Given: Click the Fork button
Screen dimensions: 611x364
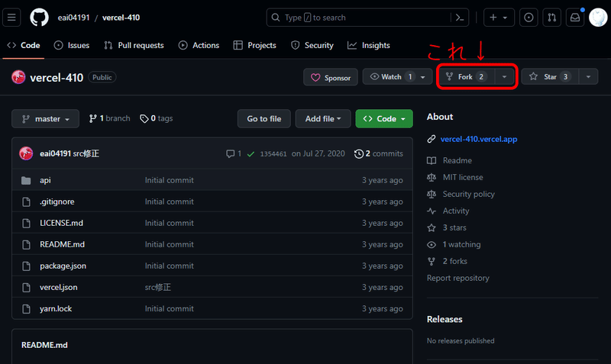Looking at the screenshot, I should (x=467, y=77).
